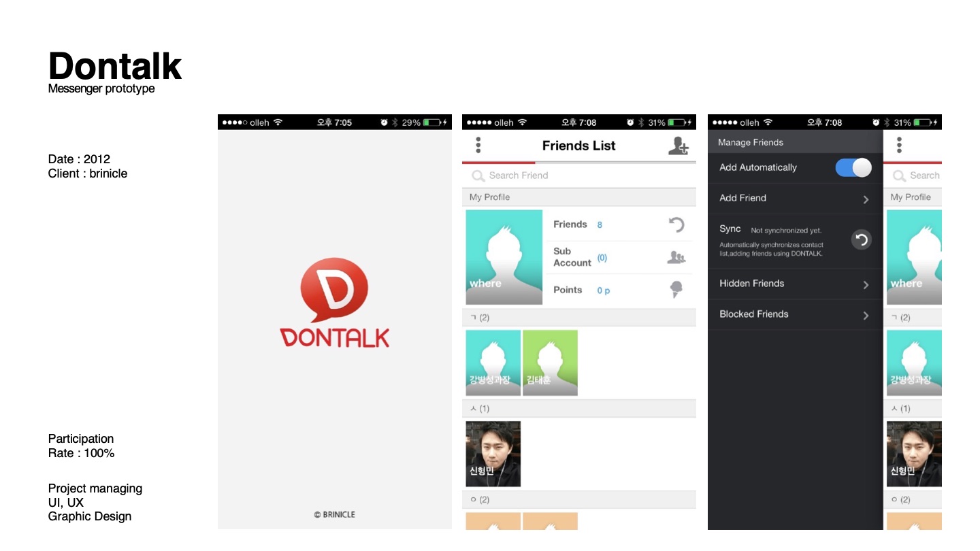Toggle the Add Automatically switch
Screen dimensions: 980x551
(x=853, y=167)
